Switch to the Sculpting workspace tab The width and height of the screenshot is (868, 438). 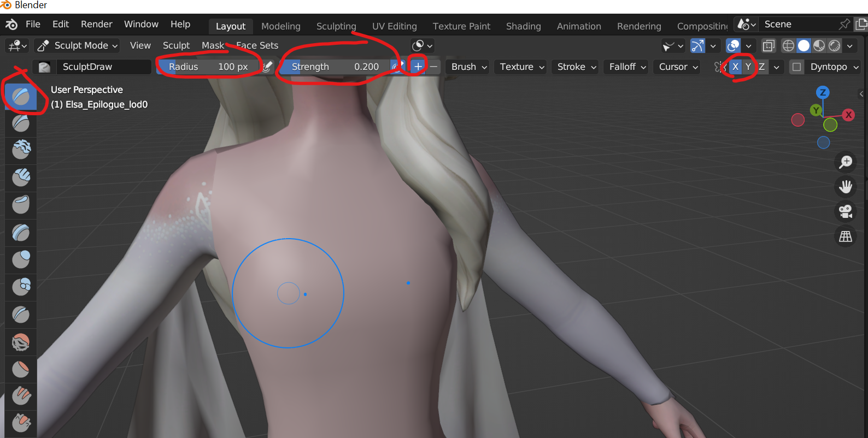[336, 26]
